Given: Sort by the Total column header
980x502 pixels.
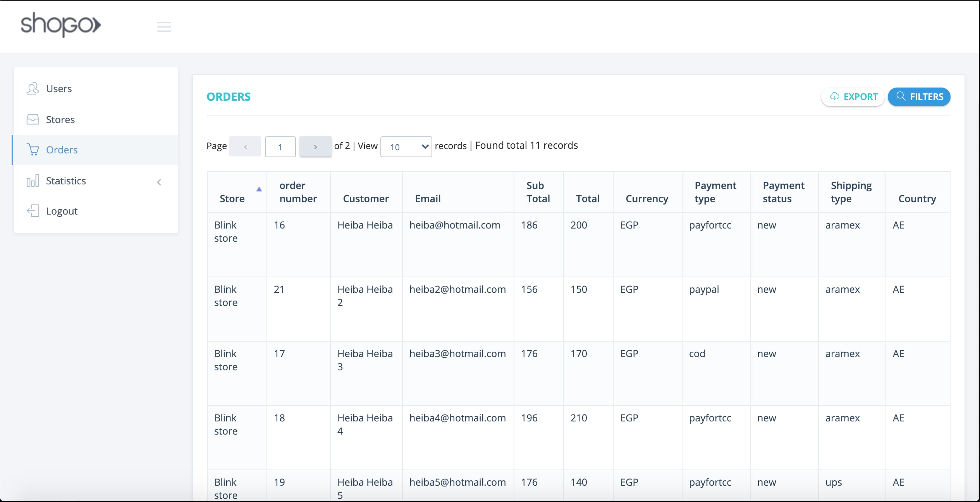Looking at the screenshot, I should [588, 192].
